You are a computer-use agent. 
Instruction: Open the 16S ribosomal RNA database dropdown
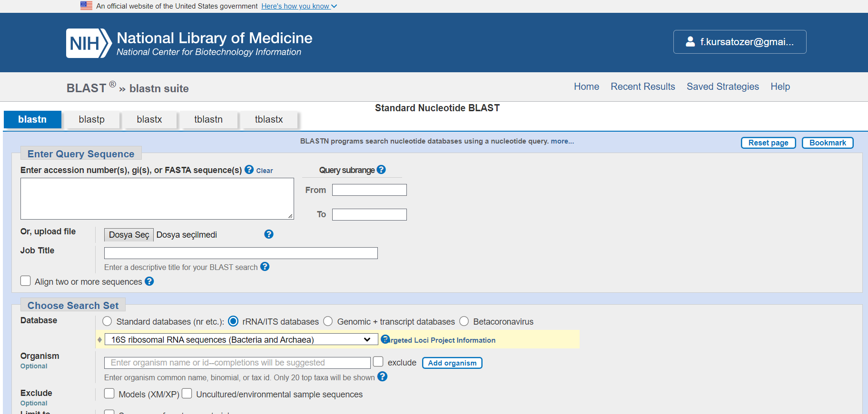click(241, 339)
